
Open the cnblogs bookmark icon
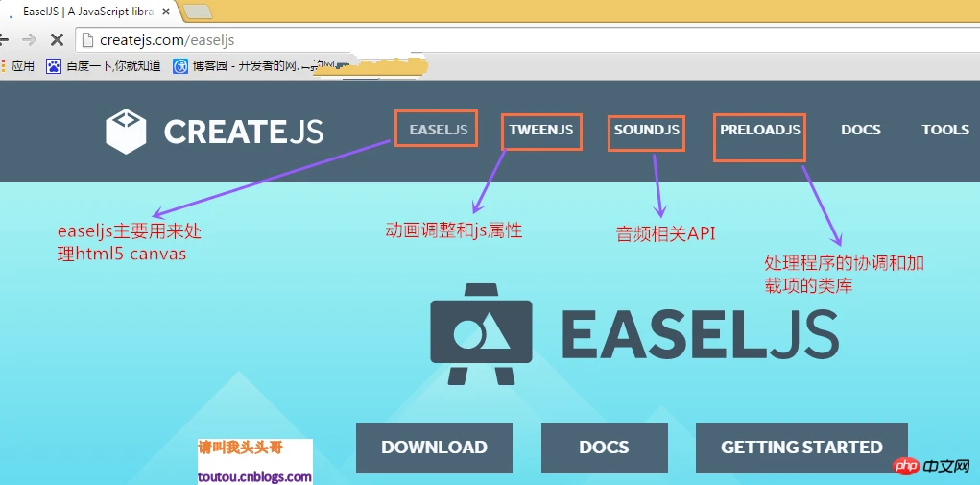click(180, 65)
